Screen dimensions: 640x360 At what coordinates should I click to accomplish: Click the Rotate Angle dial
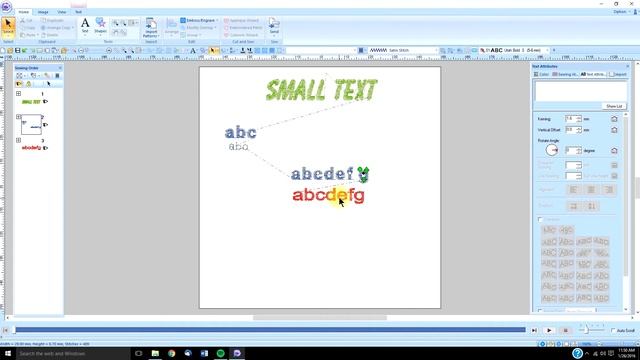551,150
